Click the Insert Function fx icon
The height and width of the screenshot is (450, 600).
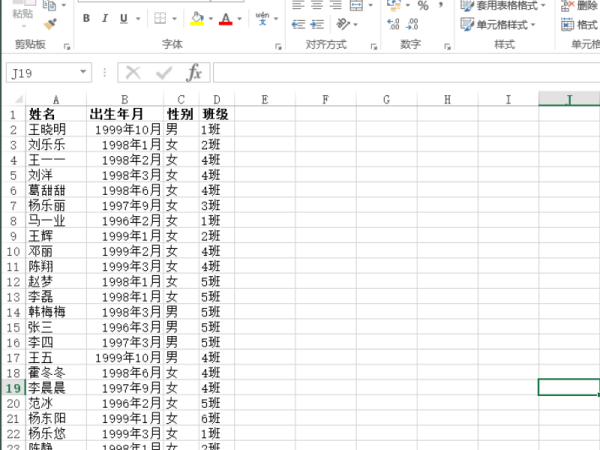(195, 73)
